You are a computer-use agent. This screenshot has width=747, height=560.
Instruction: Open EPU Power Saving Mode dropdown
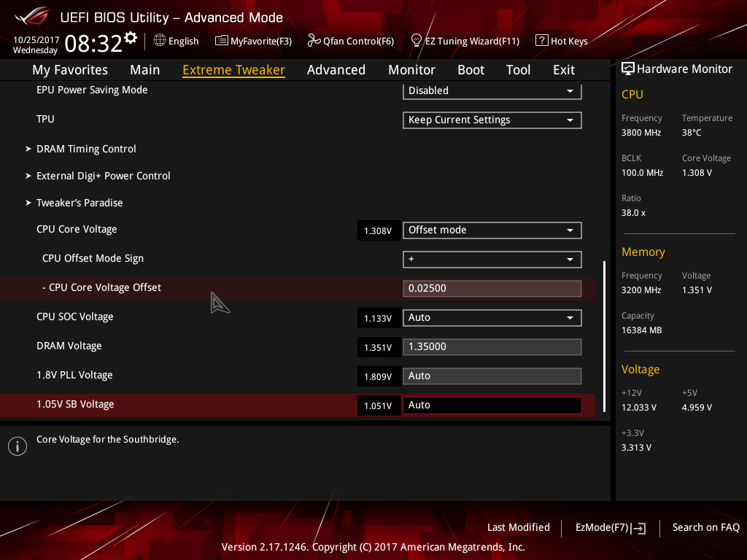(492, 91)
